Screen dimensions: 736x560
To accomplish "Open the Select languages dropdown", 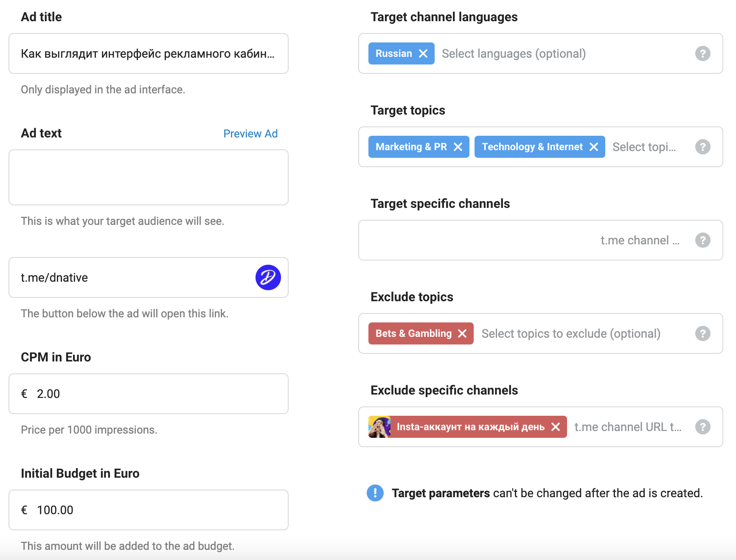I will pyautogui.click(x=514, y=53).
